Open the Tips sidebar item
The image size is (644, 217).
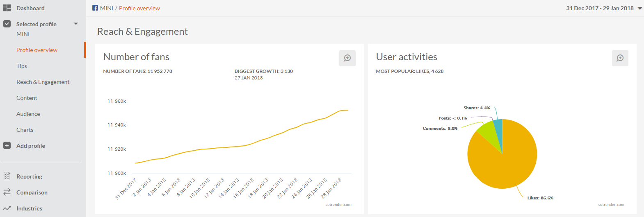[22, 66]
